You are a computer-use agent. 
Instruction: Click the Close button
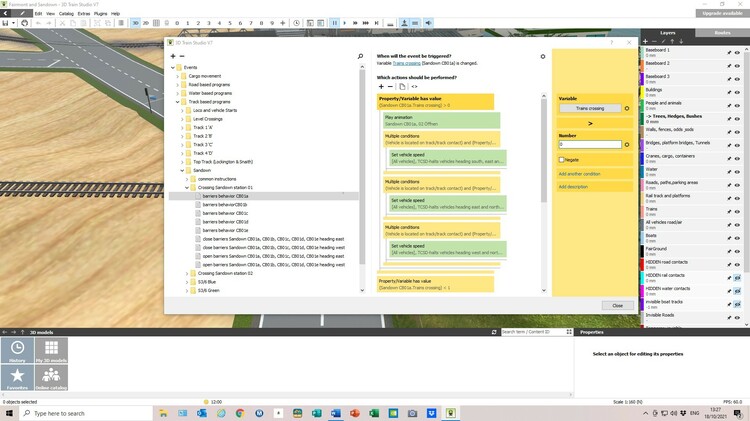tap(617, 305)
